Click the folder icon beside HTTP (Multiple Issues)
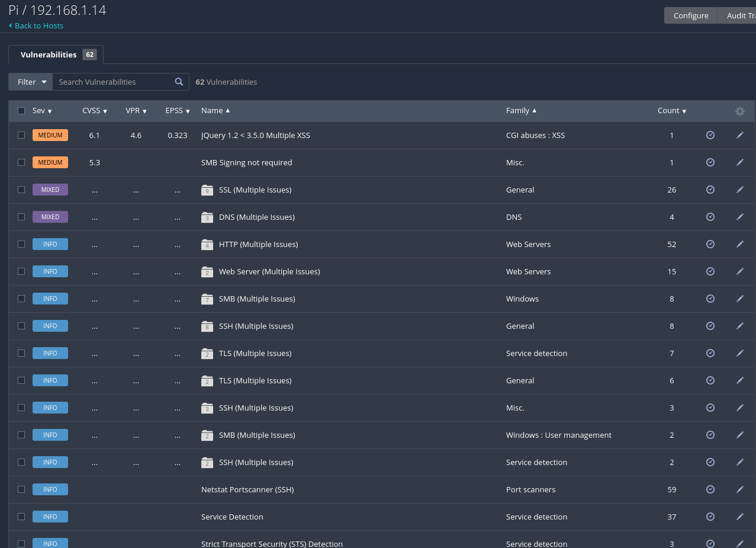This screenshot has height=548, width=756. (207, 245)
